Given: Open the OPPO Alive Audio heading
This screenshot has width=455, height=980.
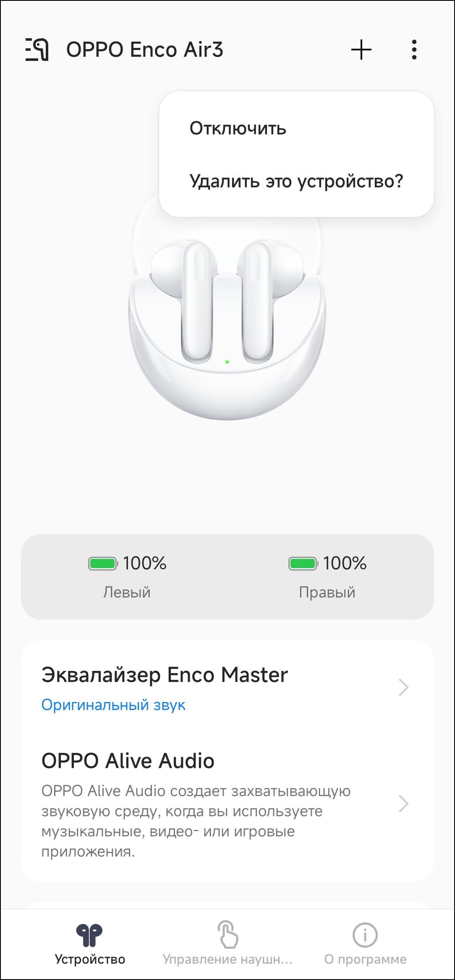Looking at the screenshot, I should coord(128,761).
